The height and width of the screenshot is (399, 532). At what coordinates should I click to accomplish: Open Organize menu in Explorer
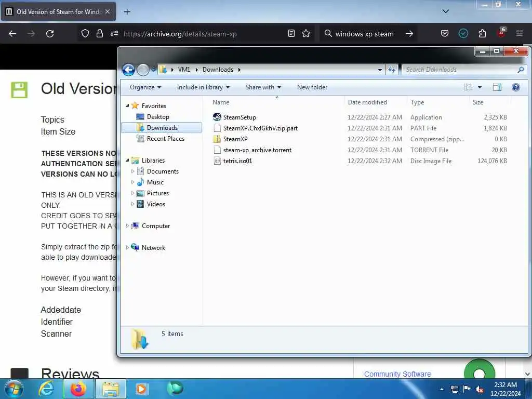145,87
